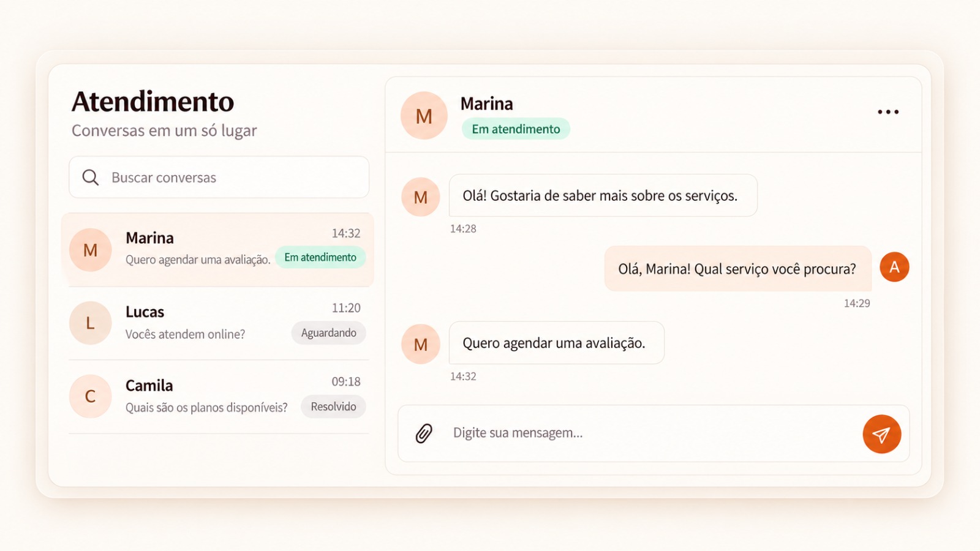Click Marina's M avatar in conversation list
This screenshot has width=980, height=551.
point(90,250)
